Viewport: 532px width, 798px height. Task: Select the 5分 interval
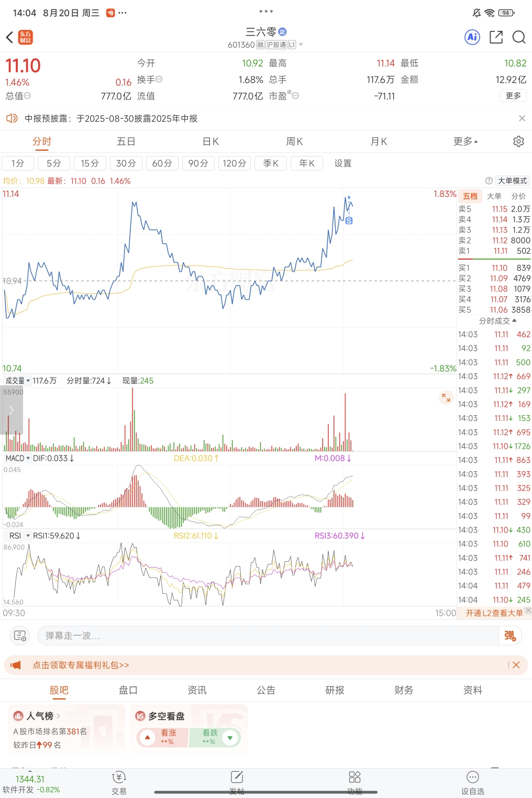coord(54,163)
